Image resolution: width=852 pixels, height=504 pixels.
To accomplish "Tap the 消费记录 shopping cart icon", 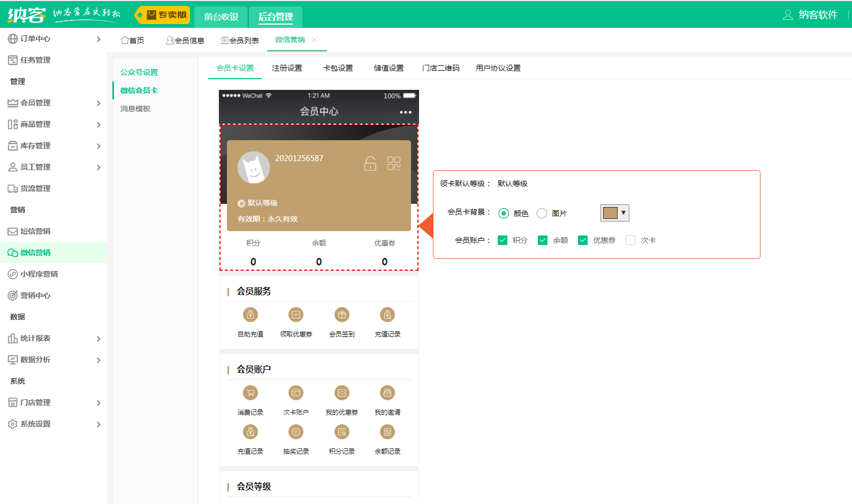I will [250, 393].
